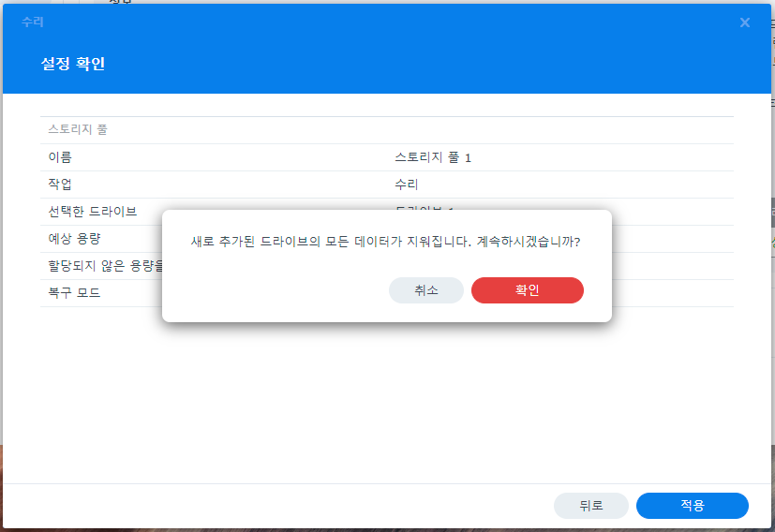Confirm data erase with red 확인 button
This screenshot has width=775, height=532.
[528, 290]
